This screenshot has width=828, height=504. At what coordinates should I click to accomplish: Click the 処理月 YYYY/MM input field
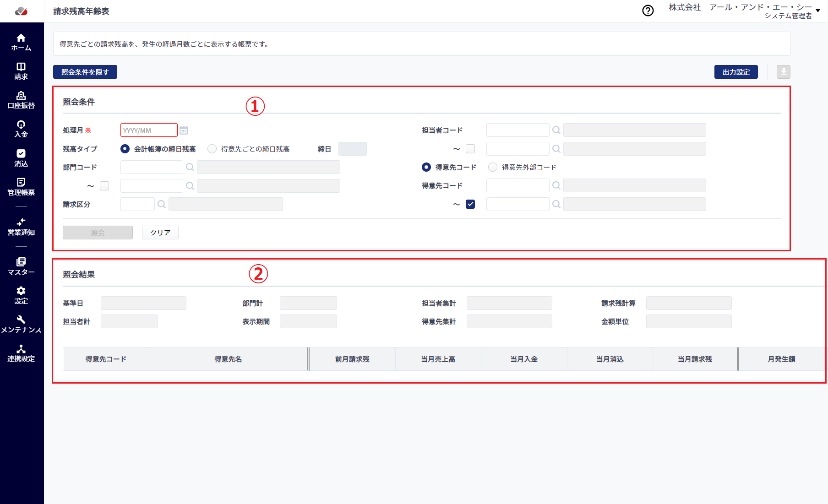click(x=149, y=130)
